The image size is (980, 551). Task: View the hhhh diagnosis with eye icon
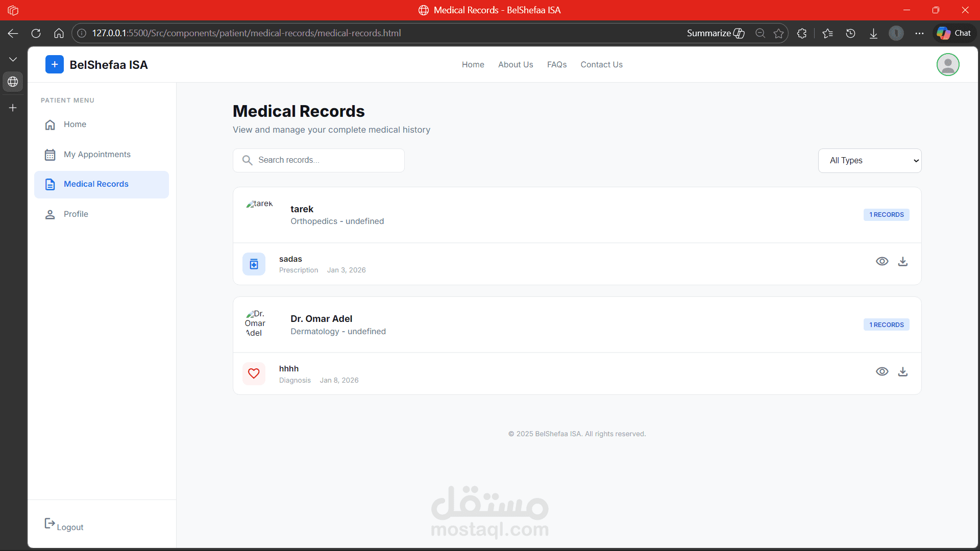coord(881,371)
